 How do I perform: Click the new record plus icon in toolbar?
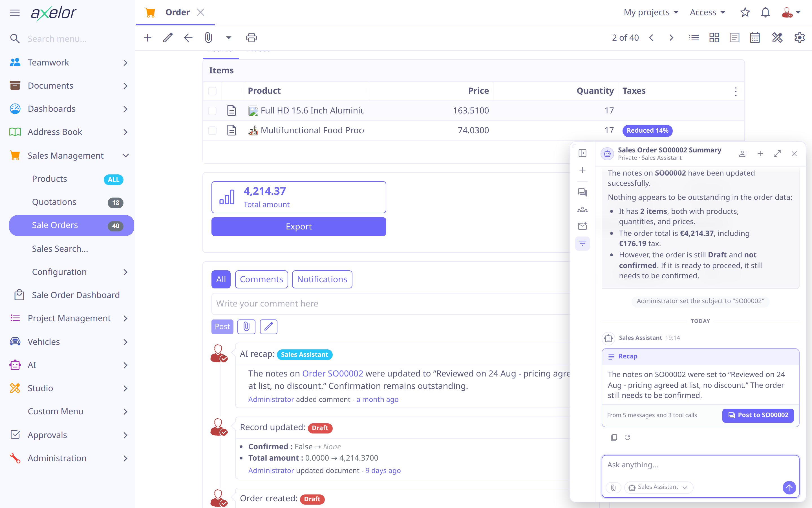tap(148, 38)
